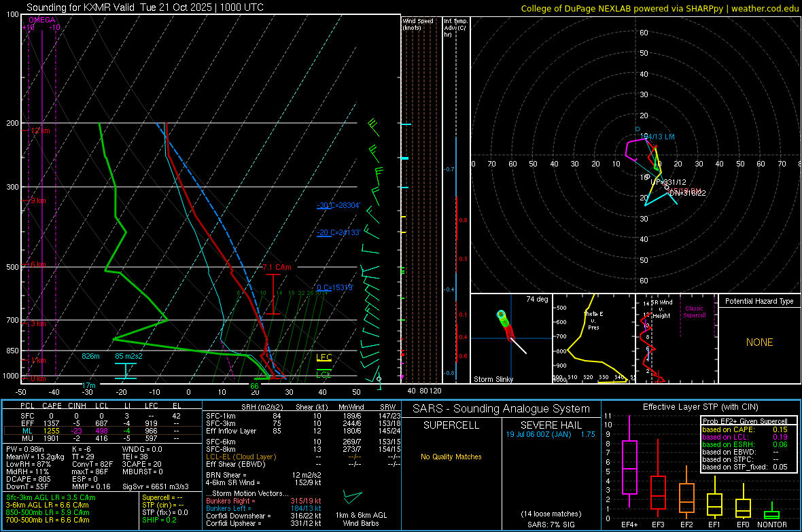Click the 'Potential Hazard Type' heading
802x532 pixels.
click(759, 301)
